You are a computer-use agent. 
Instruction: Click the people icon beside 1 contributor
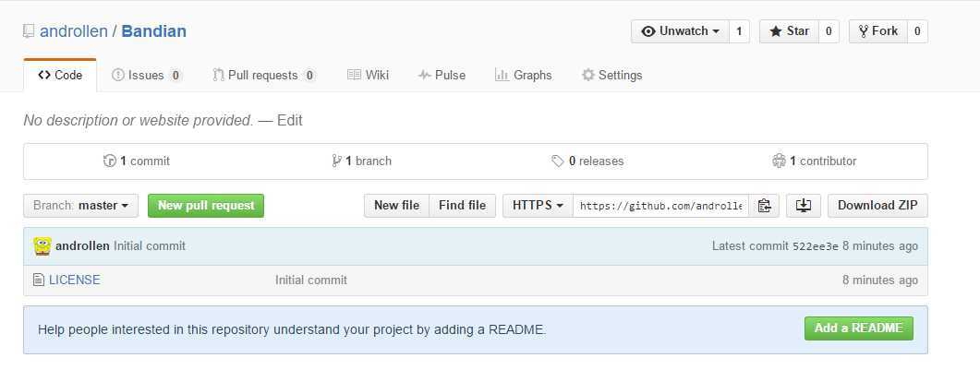[x=779, y=161]
